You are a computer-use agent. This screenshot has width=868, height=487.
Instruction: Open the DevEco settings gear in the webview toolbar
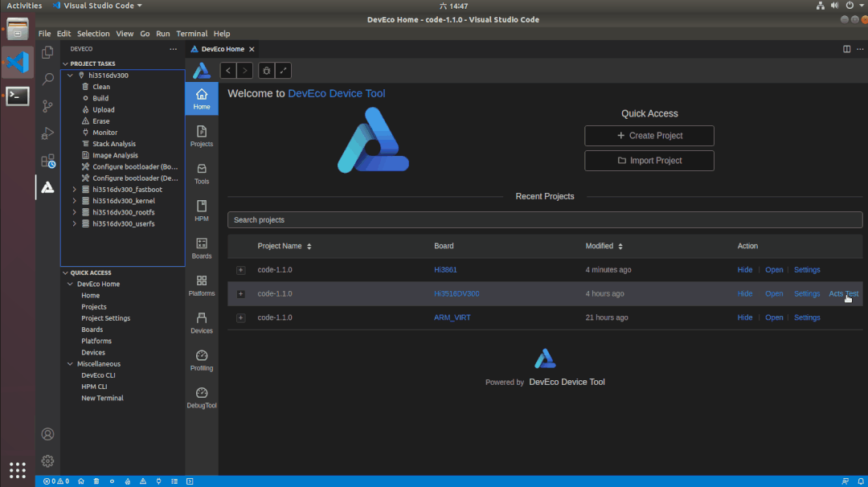(265, 71)
